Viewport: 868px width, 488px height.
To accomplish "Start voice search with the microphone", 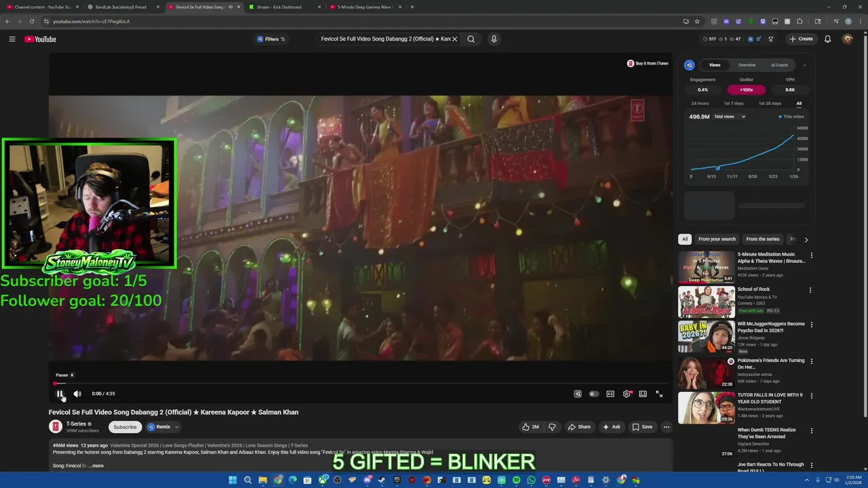I will (494, 39).
